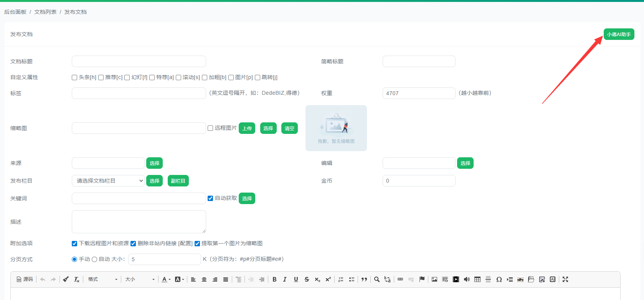Screen dimensions: 644x300
Task: Open the text color dropdown
Action: [x=166, y=279]
